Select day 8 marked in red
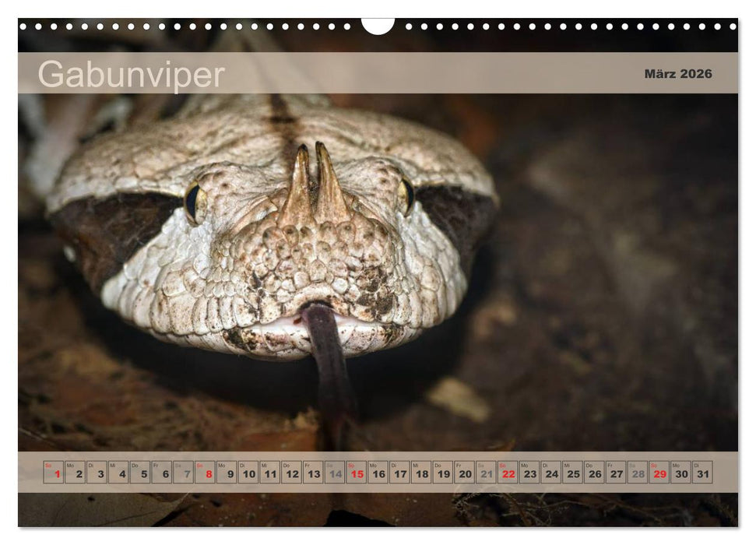The image size is (756, 545). (x=206, y=473)
